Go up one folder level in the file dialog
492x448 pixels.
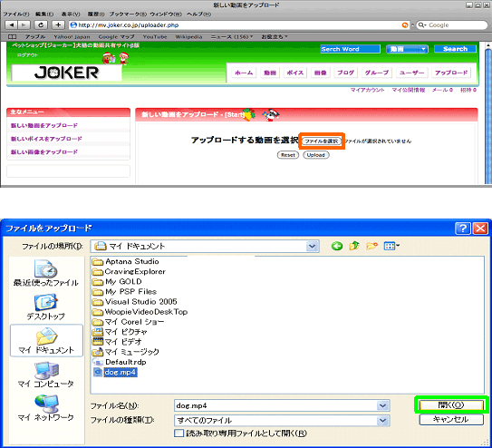tap(354, 246)
